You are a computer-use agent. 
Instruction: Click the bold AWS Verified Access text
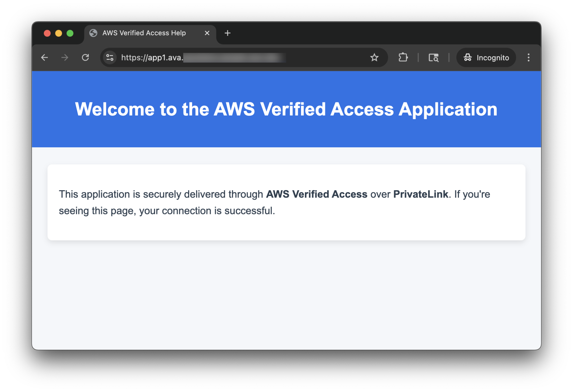point(316,194)
